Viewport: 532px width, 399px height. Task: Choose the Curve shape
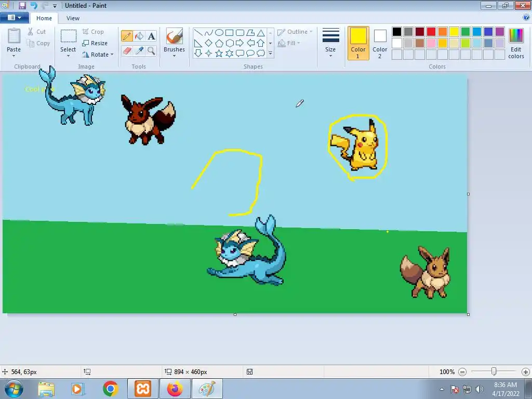[x=209, y=33]
